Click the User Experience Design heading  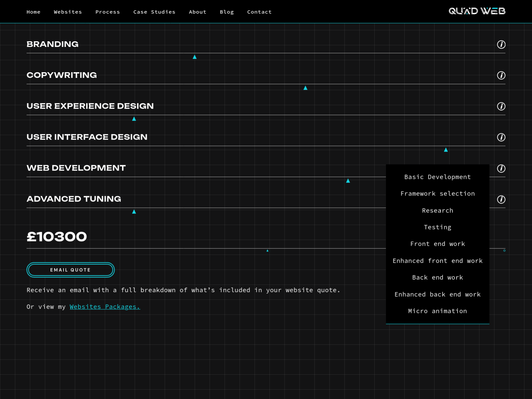[90, 106]
